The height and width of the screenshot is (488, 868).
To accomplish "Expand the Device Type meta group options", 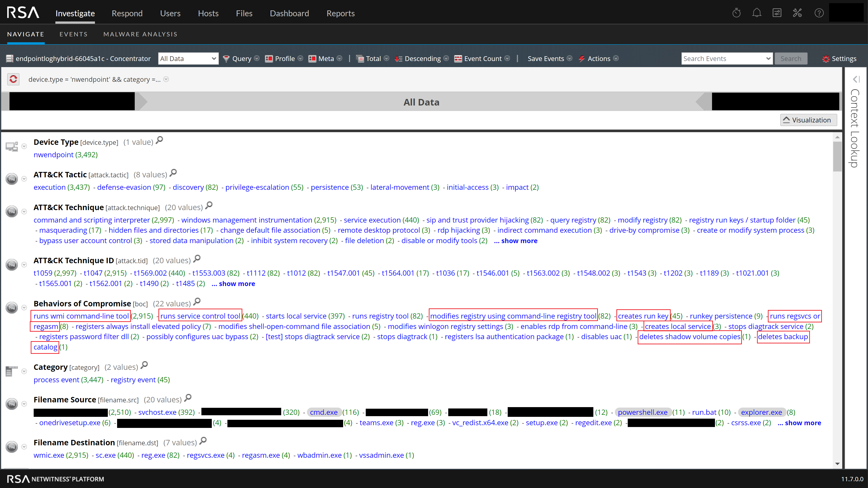I will 24,146.
